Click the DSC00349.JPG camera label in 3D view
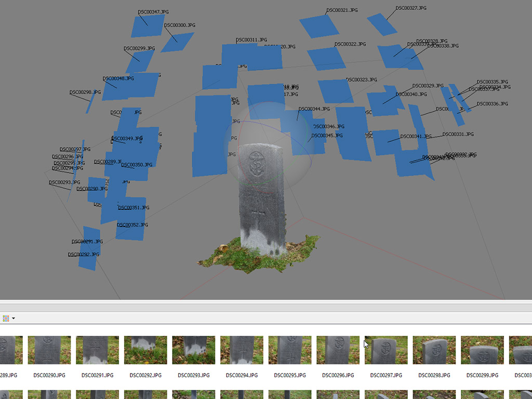Viewport: 532px width, 399px height. click(127, 138)
